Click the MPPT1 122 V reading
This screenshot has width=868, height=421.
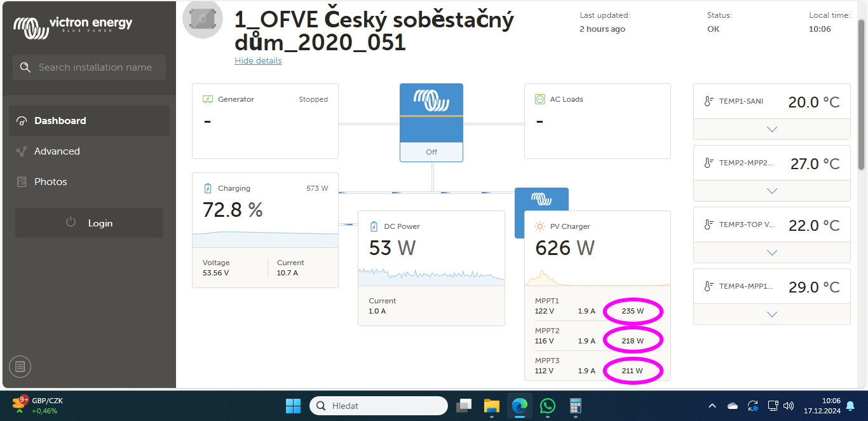[x=545, y=312]
